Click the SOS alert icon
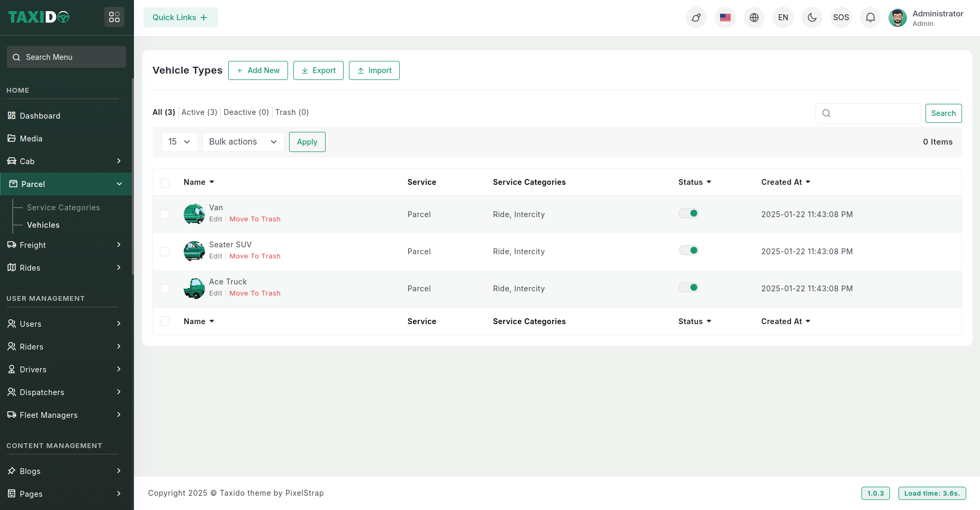 pyautogui.click(x=841, y=17)
